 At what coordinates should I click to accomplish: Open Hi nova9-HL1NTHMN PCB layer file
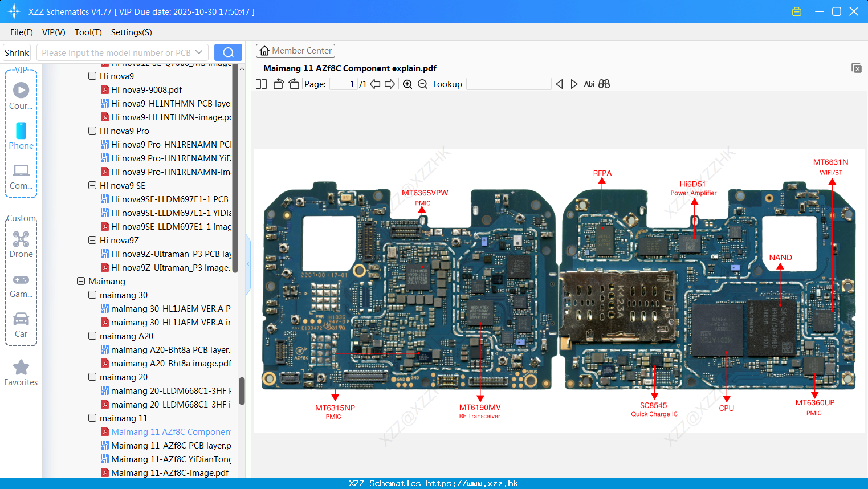pyautogui.click(x=166, y=103)
